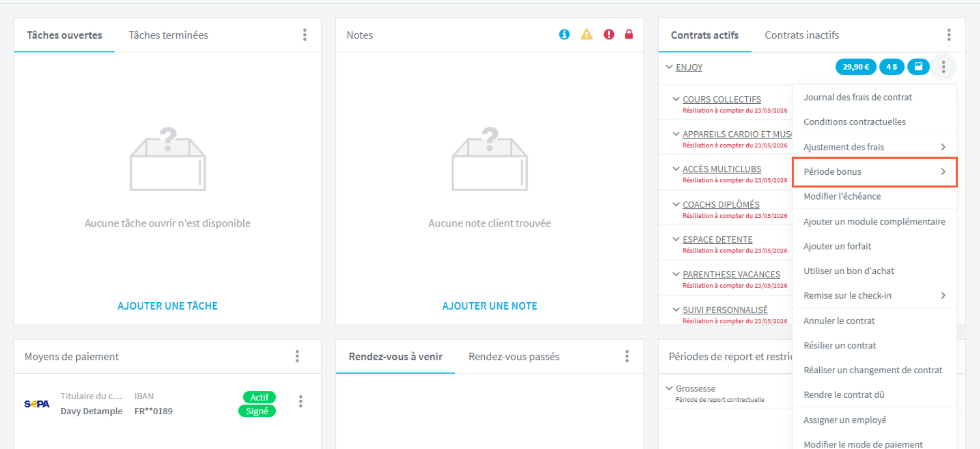Open the Ajustement des frais submenu

(x=874, y=147)
